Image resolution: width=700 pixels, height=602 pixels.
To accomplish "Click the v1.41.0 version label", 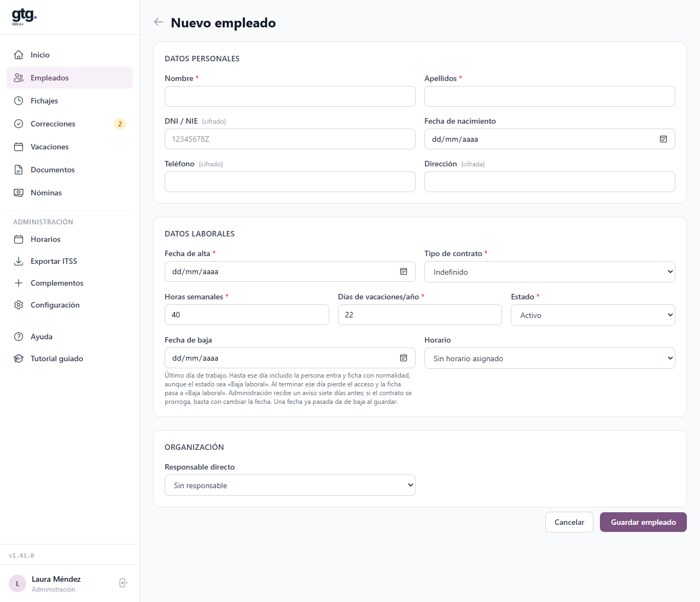I will [21, 555].
